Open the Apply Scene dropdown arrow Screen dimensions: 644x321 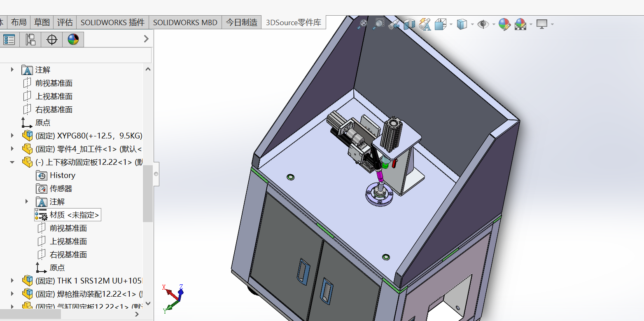pos(531,24)
